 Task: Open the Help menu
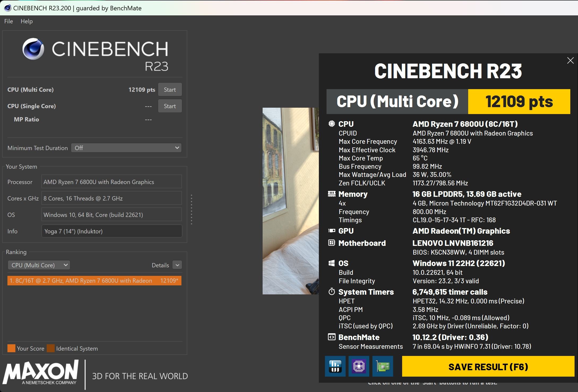27,21
